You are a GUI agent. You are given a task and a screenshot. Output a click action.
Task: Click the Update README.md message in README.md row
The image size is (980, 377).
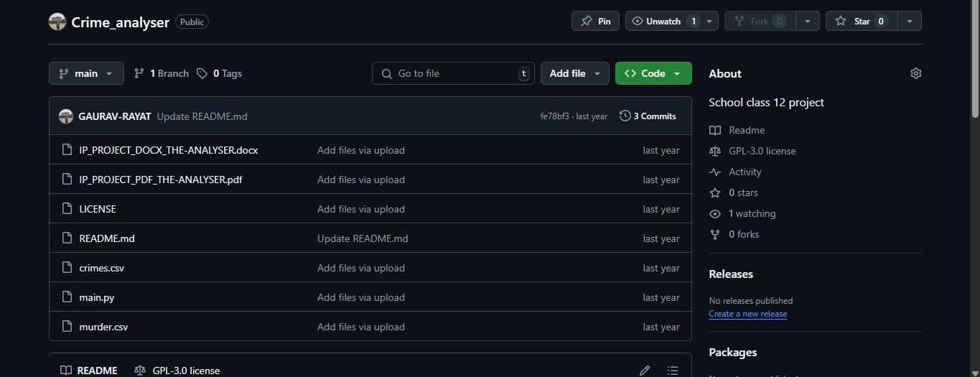point(363,238)
